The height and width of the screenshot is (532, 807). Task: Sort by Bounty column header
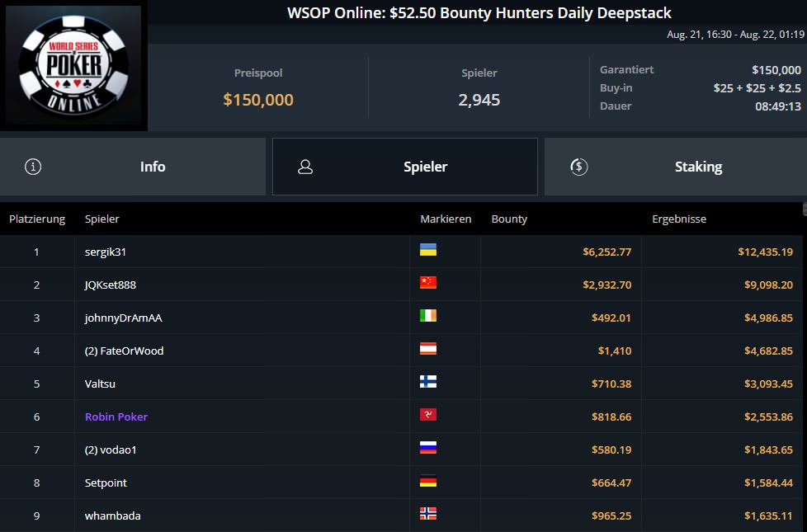click(x=509, y=219)
